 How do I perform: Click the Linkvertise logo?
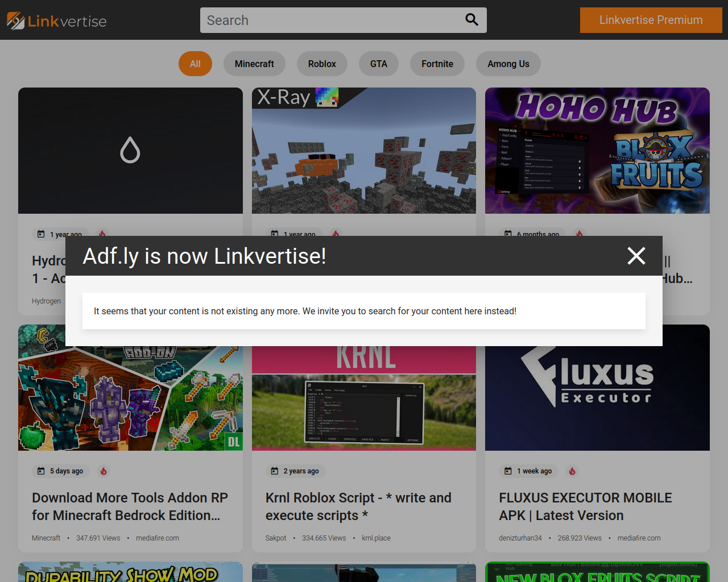point(56,20)
